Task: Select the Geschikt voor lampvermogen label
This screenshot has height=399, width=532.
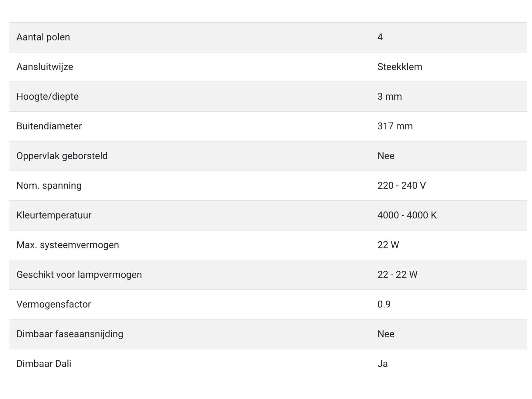Action: pyautogui.click(x=79, y=275)
